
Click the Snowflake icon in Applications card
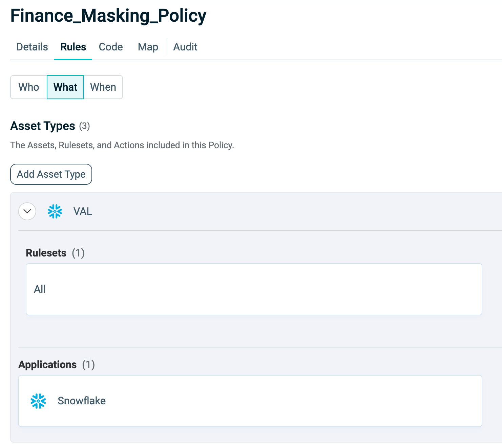[38, 401]
